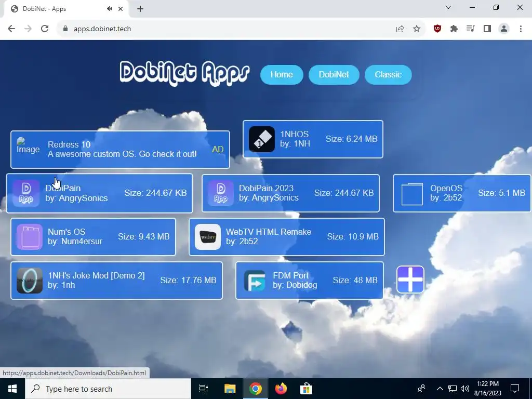The image size is (532, 399).
Task: Expand the hidden system tray icons chevron
Action: point(440,389)
